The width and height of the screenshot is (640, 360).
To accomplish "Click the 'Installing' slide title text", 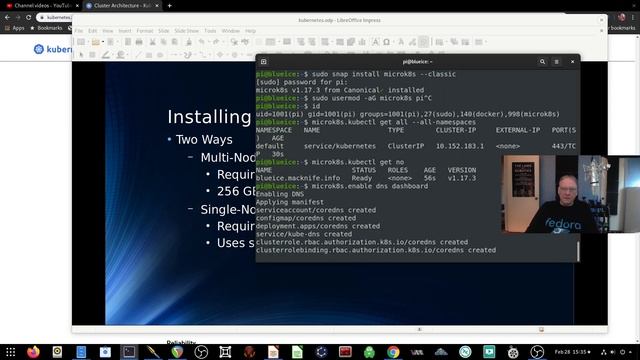I will 209,117.
